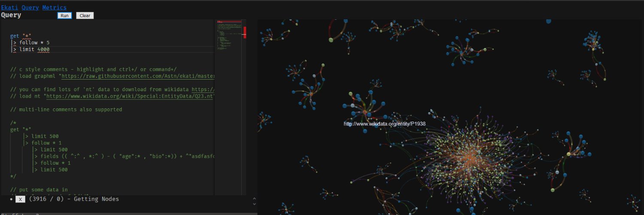Dismiss the Getting Nodes status with x

(20, 199)
